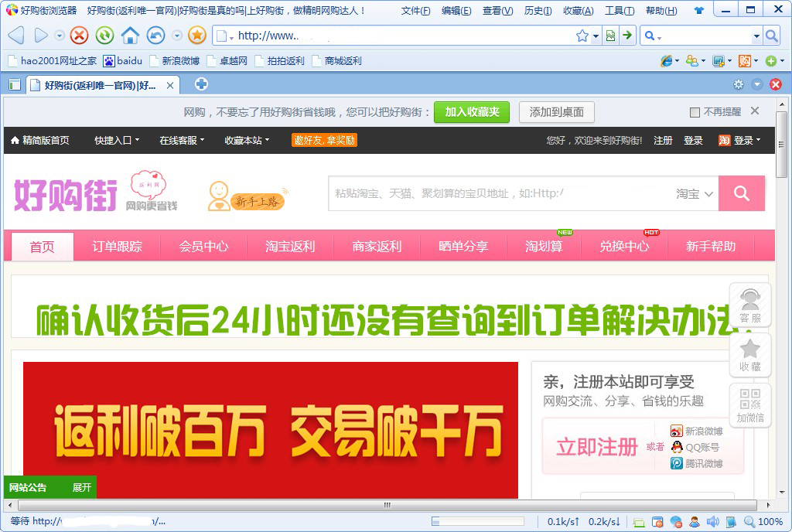Sign in with 新浪微博 link
This screenshot has height=532, width=792.
(x=697, y=431)
